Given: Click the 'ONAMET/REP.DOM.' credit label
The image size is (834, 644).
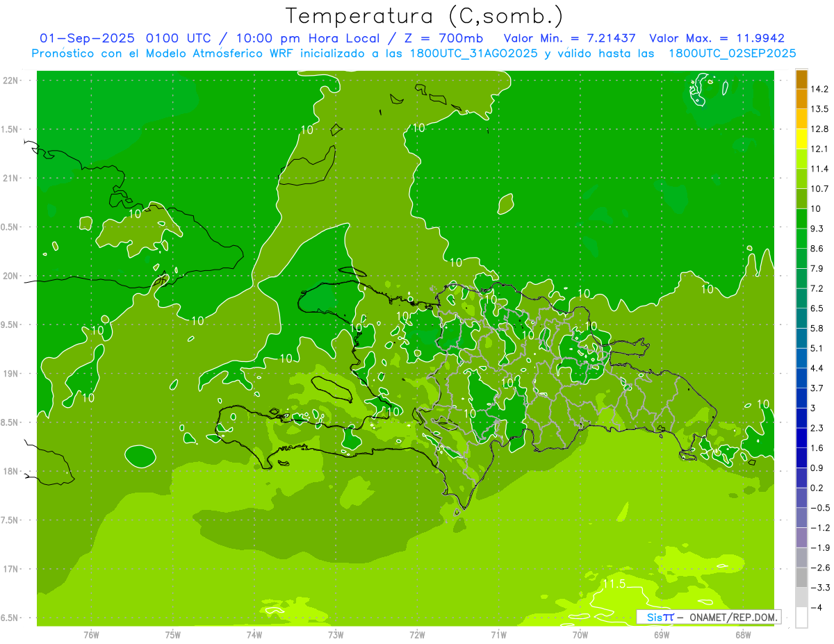Looking at the screenshot, I should pyautogui.click(x=734, y=617).
